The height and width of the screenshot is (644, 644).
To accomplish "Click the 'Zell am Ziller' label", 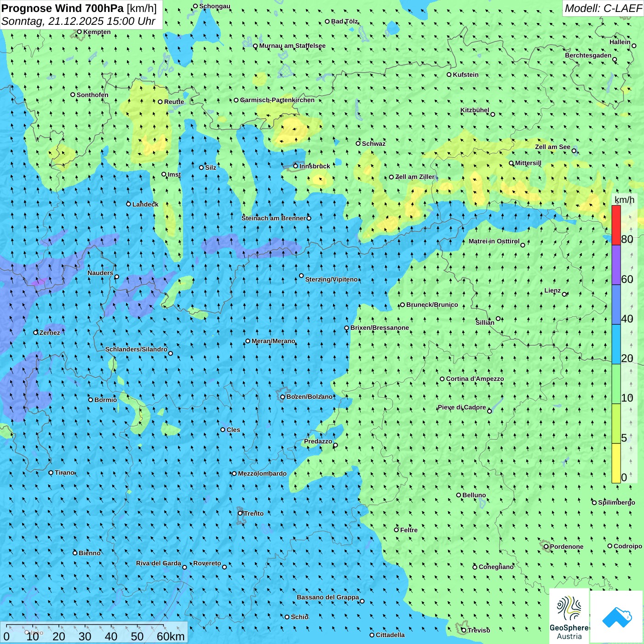I will [x=415, y=177].
